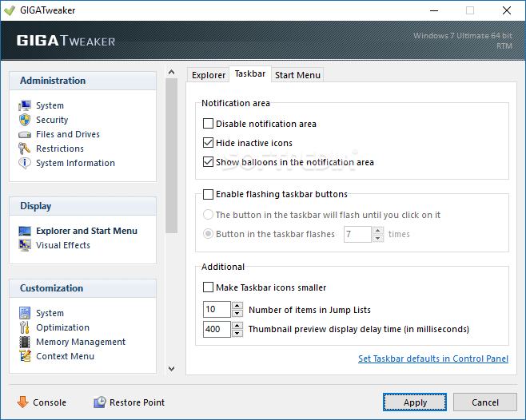526x420 pixels.
Task: Uncheck Hide inactive icons
Action: click(208, 143)
